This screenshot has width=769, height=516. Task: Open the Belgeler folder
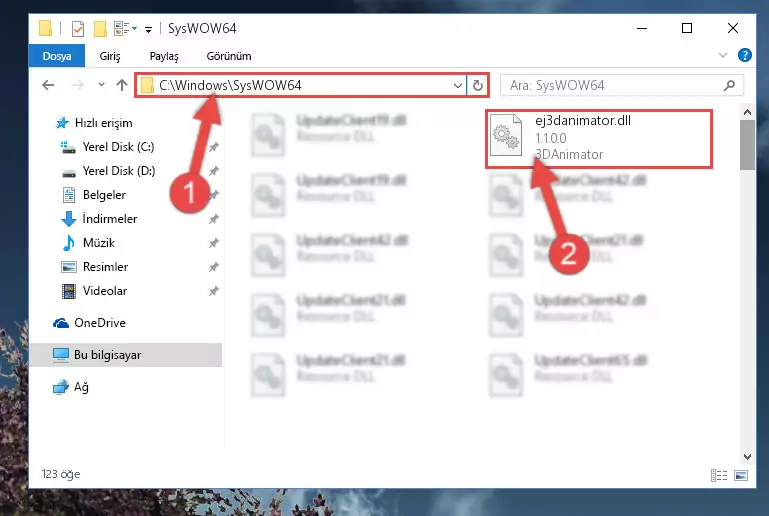[x=93, y=195]
